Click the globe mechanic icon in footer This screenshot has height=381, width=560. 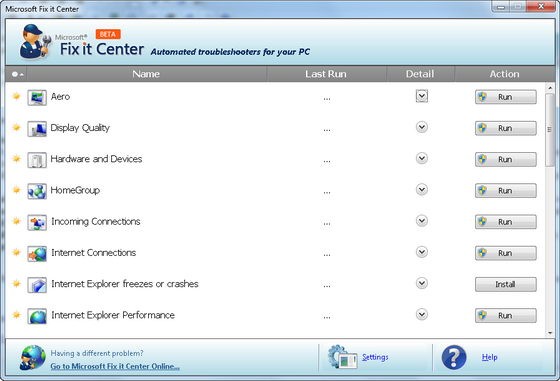(x=32, y=357)
